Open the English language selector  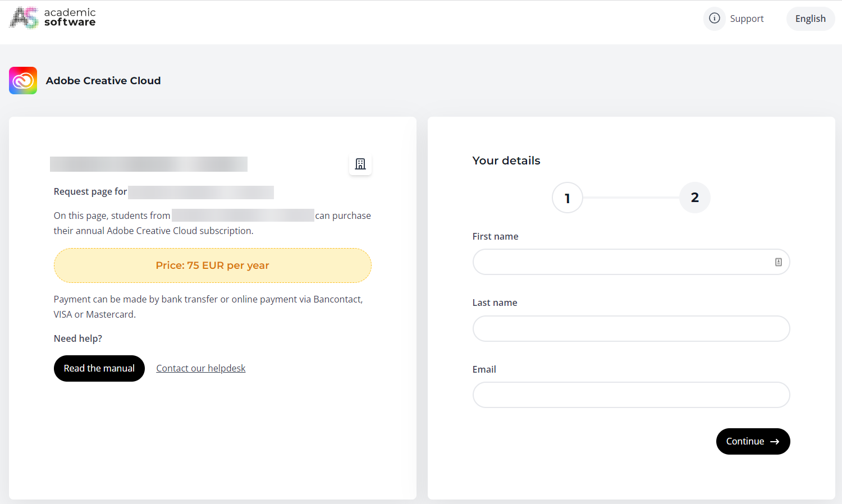(810, 19)
